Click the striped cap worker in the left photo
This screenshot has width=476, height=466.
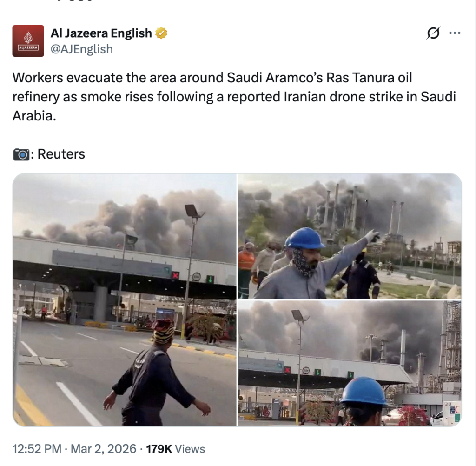156,372
